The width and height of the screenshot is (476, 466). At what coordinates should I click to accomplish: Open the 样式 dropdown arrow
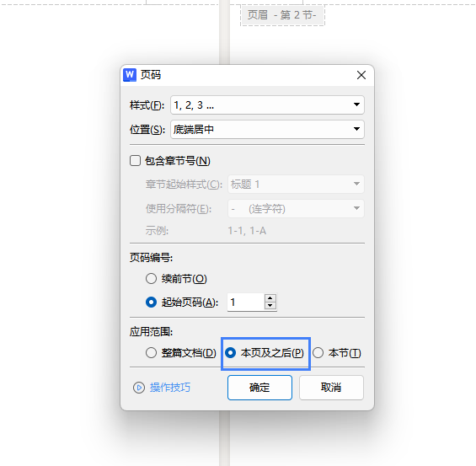pyautogui.click(x=356, y=104)
